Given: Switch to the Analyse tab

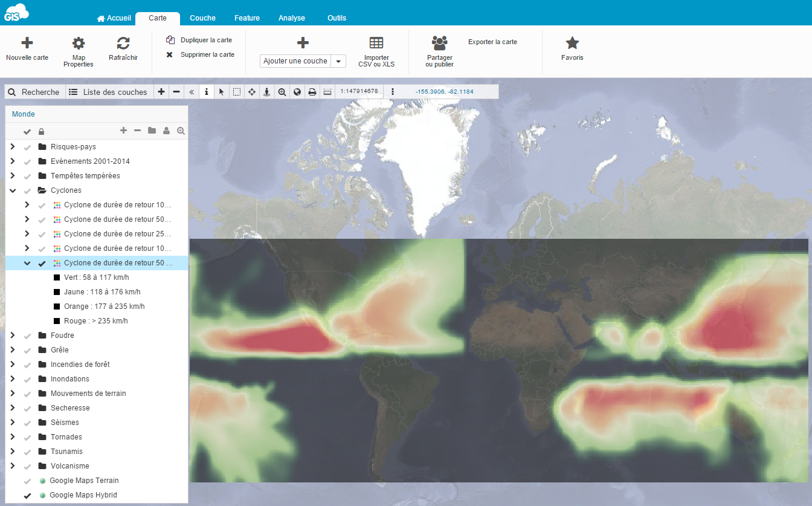Looking at the screenshot, I should coord(292,18).
